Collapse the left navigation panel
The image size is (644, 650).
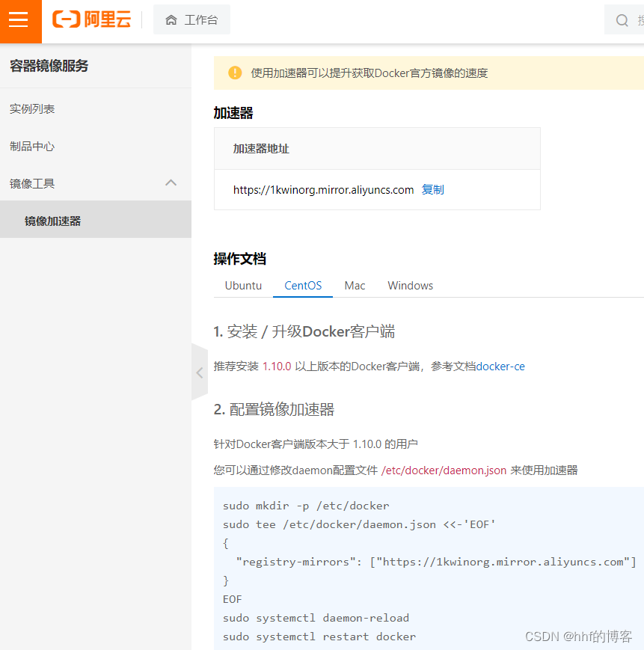coord(199,372)
